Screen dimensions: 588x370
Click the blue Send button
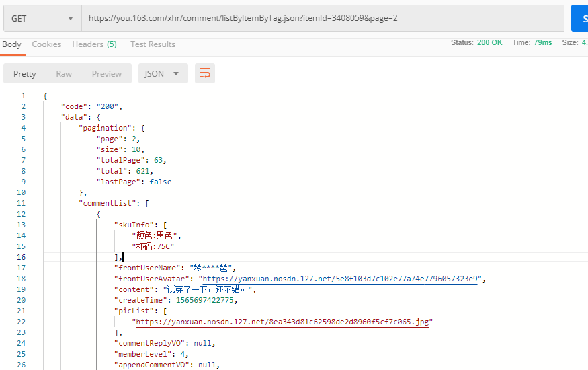coord(580,18)
